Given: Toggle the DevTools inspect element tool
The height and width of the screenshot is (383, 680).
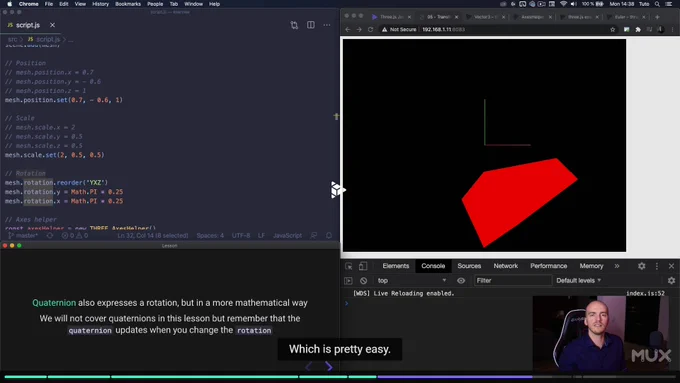Looking at the screenshot, I should (x=349, y=266).
